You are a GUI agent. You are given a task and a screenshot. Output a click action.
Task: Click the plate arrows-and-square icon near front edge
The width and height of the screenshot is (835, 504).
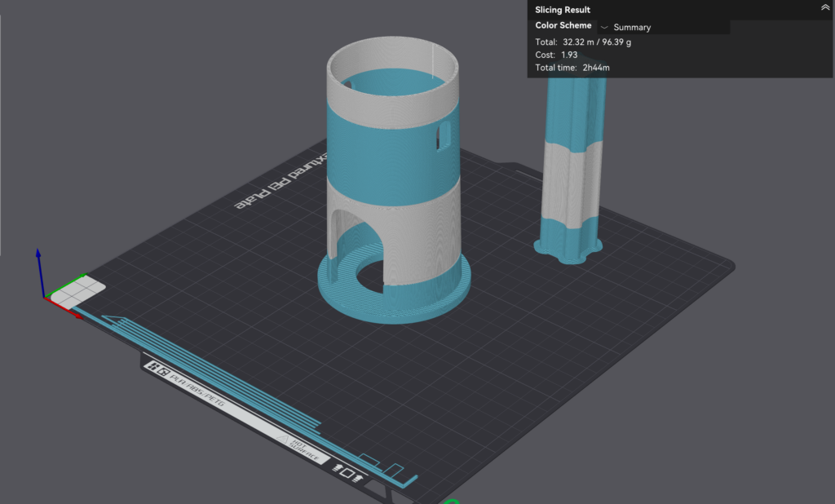tap(346, 471)
